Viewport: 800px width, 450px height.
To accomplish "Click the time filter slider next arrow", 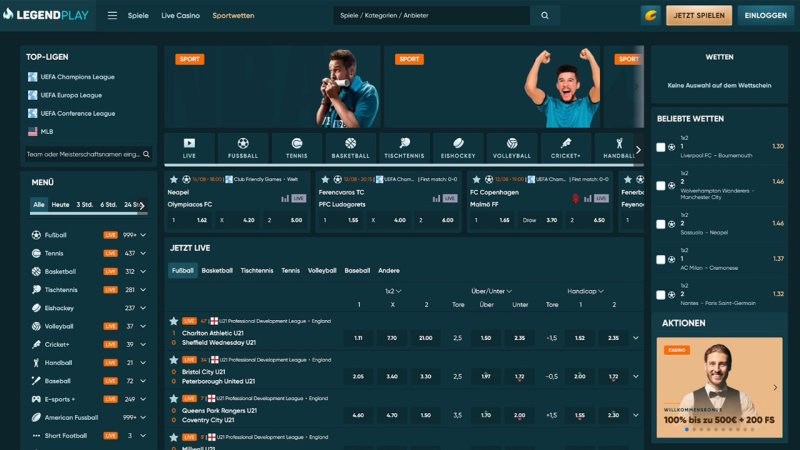I will pos(143,205).
